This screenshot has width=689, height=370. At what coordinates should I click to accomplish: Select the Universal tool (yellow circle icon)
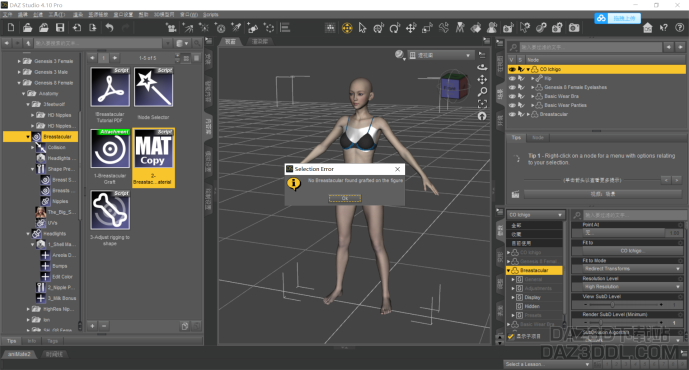tap(347, 28)
